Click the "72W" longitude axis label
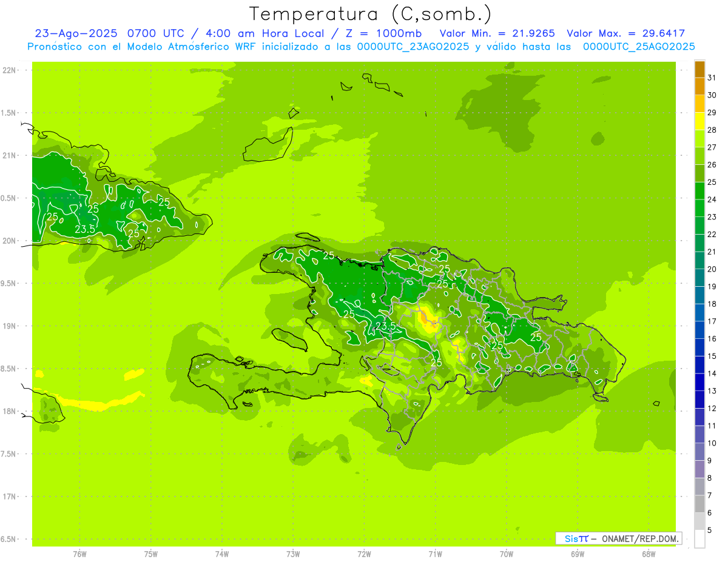Viewport: 728px width, 562px height. coord(364,554)
